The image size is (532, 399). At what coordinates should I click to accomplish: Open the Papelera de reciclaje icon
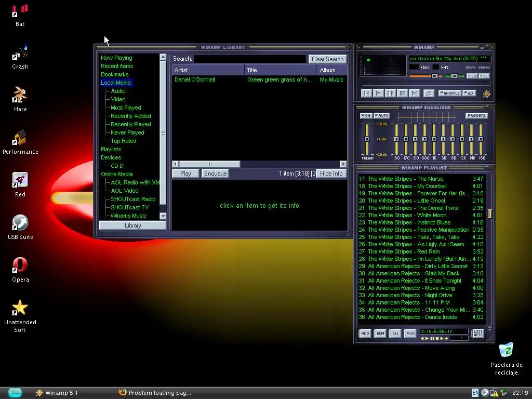click(506, 358)
